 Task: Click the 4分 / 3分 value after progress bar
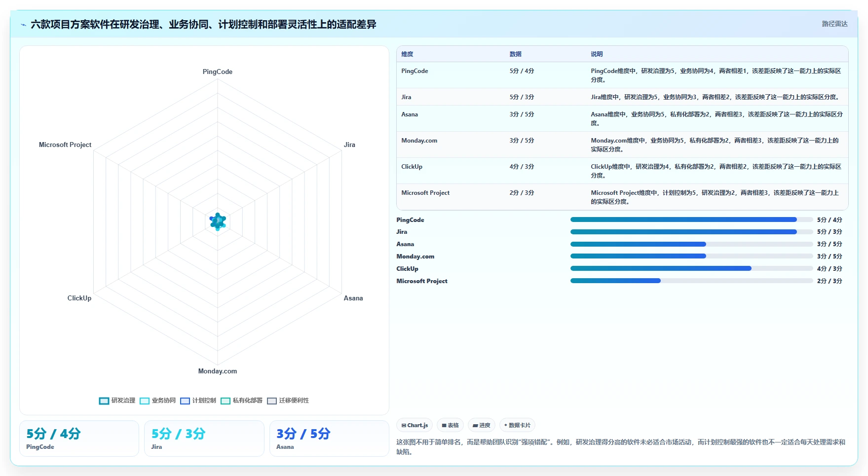point(830,269)
